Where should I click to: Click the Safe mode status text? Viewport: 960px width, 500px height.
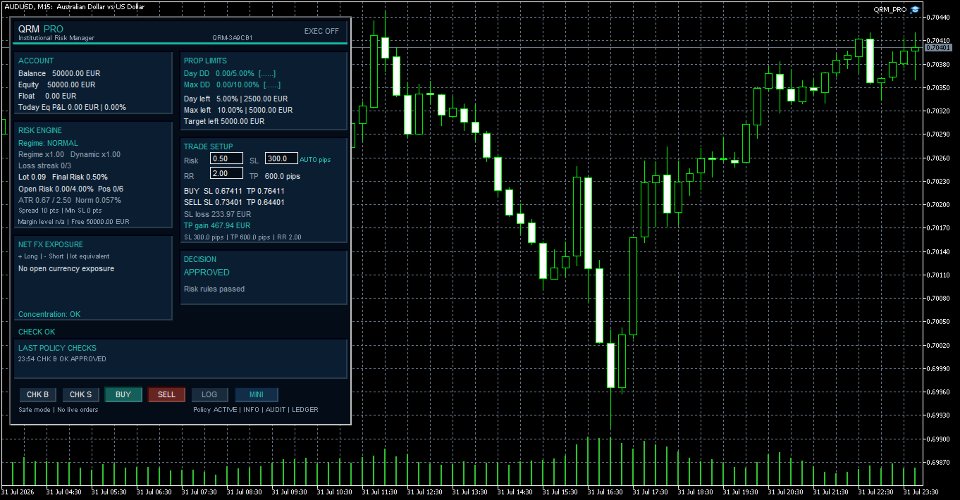point(34,409)
